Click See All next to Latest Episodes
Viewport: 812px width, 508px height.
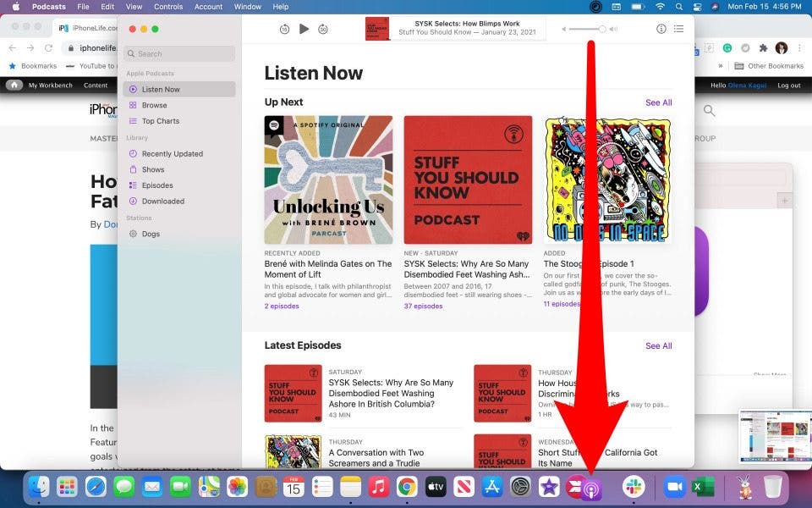[658, 345]
